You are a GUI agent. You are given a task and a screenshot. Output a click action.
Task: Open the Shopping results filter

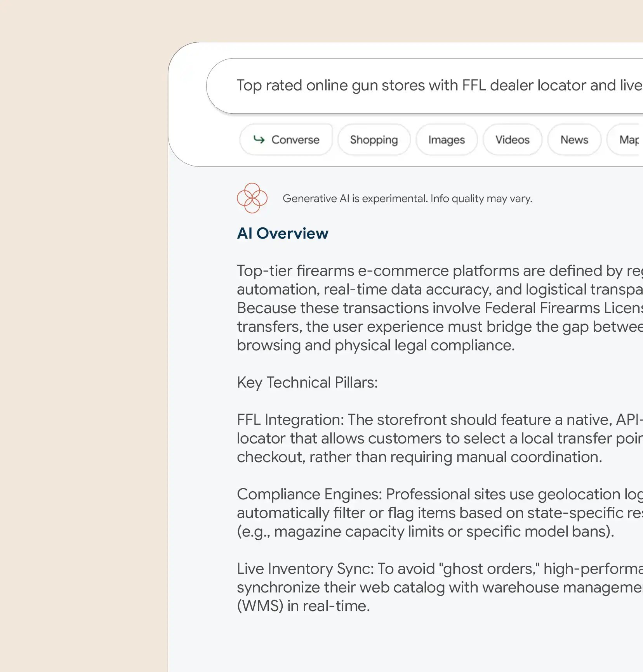(374, 140)
